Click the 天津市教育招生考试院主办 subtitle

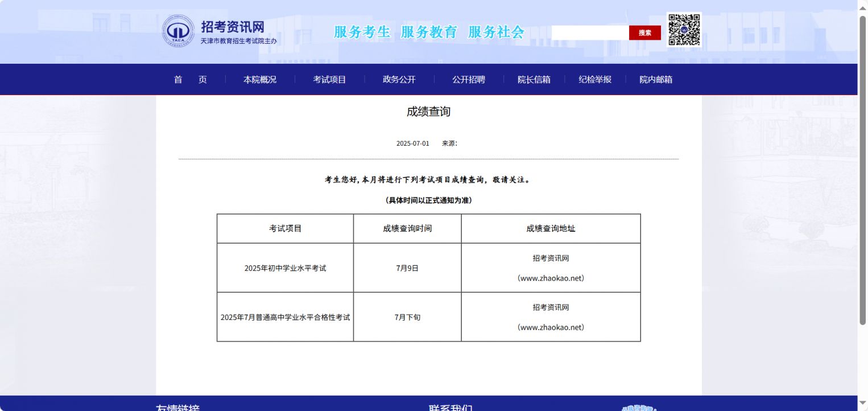tap(239, 41)
